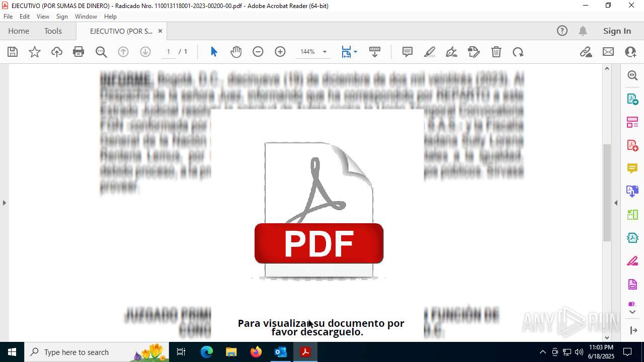
Task: Upload file to cloud icon
Action: pyautogui.click(x=57, y=52)
